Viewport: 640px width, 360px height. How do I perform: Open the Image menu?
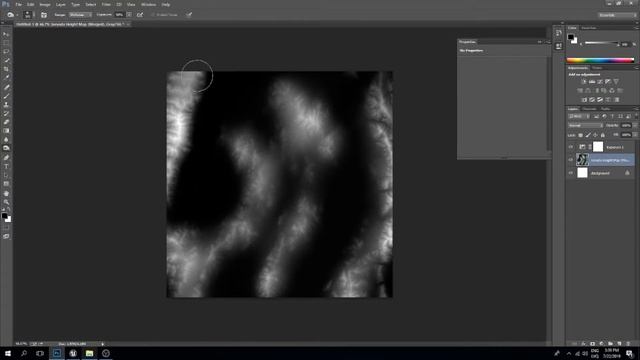(x=45, y=4)
